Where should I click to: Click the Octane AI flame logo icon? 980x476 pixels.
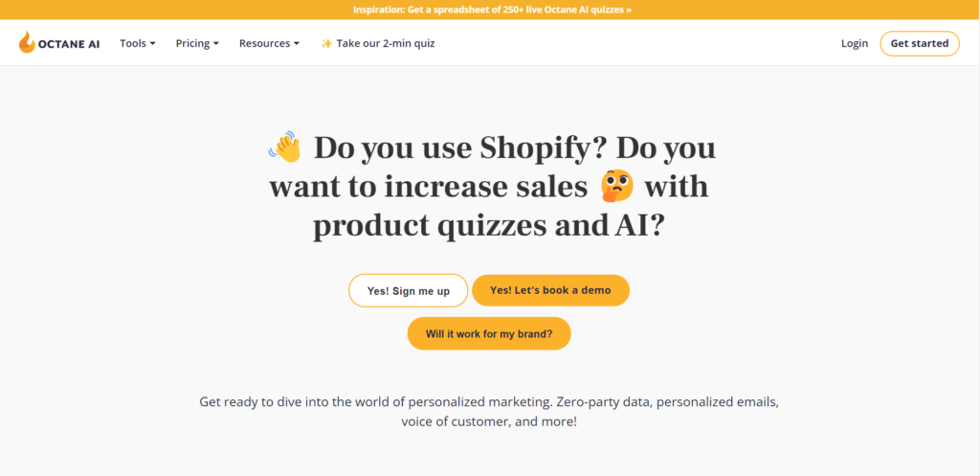point(26,42)
